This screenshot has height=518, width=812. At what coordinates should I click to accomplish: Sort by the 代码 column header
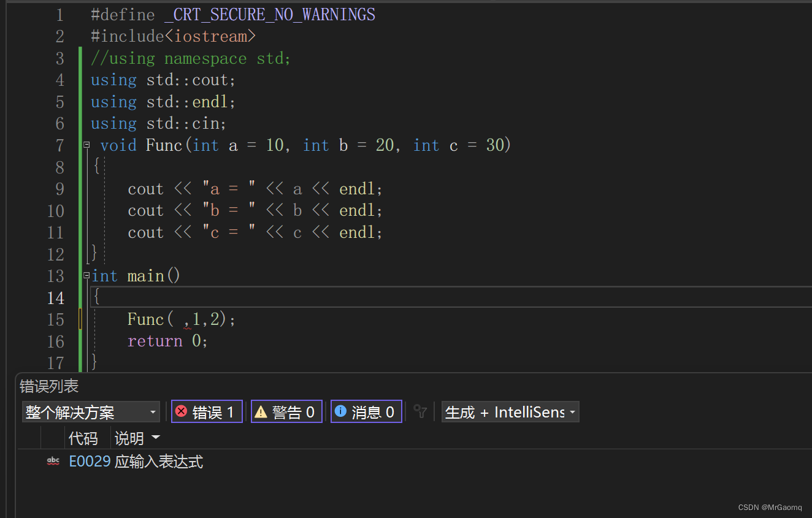(x=83, y=438)
